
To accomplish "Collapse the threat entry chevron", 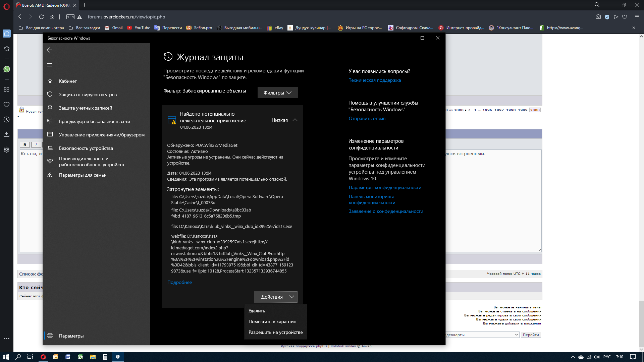I will click(x=295, y=120).
